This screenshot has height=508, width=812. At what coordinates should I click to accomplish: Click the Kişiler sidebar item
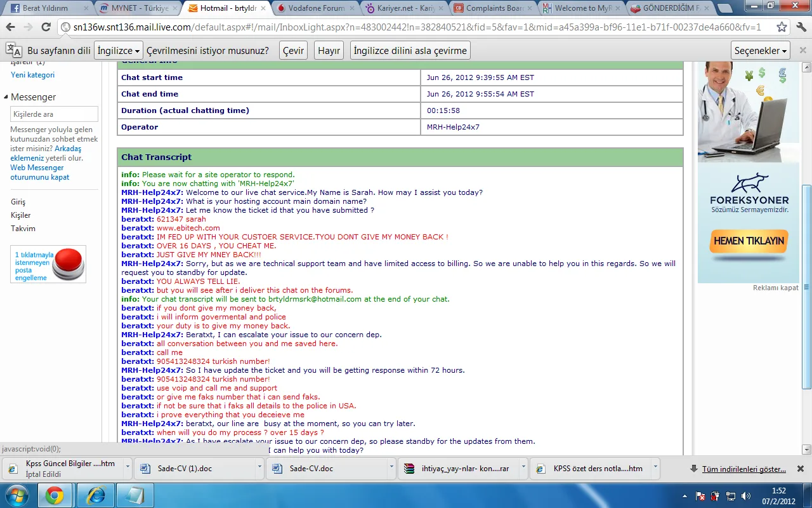click(x=20, y=215)
